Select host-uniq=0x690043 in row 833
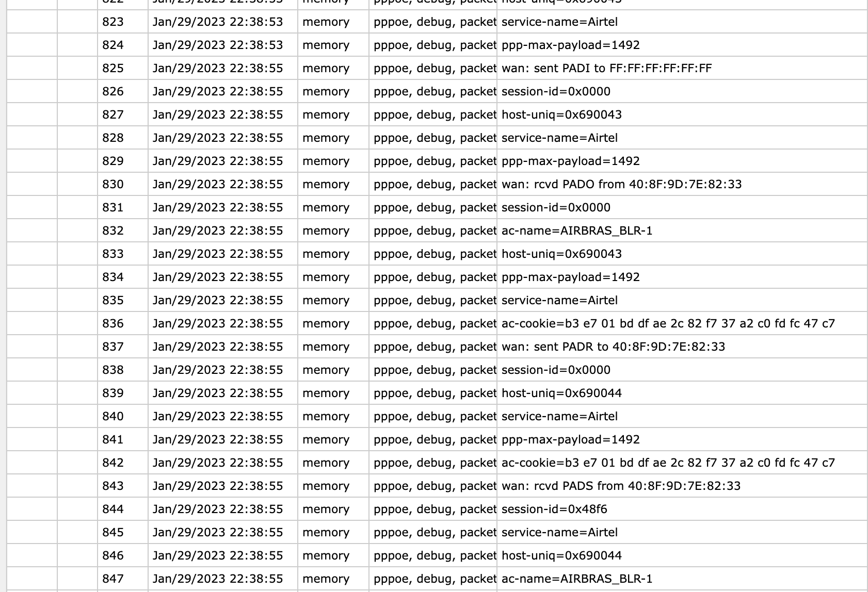This screenshot has height=592, width=868. pyautogui.click(x=561, y=254)
